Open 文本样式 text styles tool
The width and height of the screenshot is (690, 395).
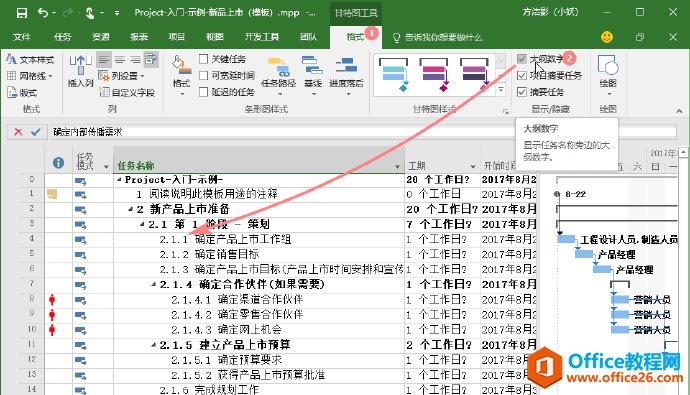point(30,59)
